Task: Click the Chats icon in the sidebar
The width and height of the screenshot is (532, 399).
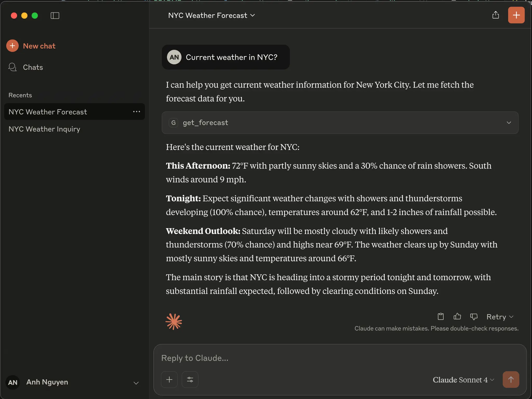Action: tap(12, 67)
